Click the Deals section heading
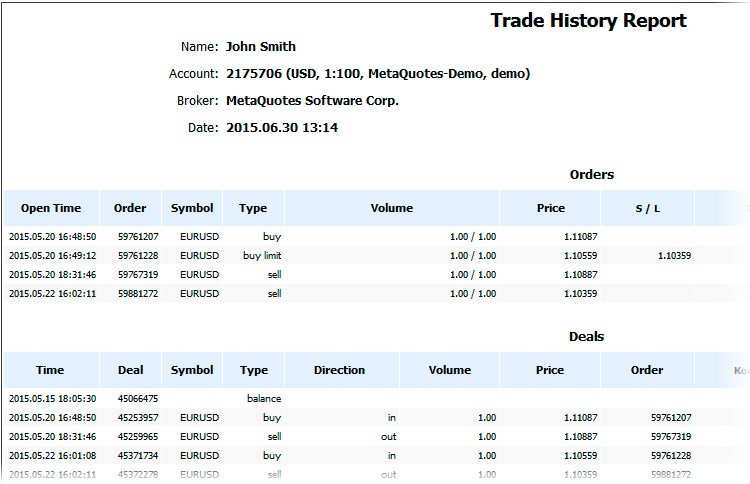 point(586,337)
